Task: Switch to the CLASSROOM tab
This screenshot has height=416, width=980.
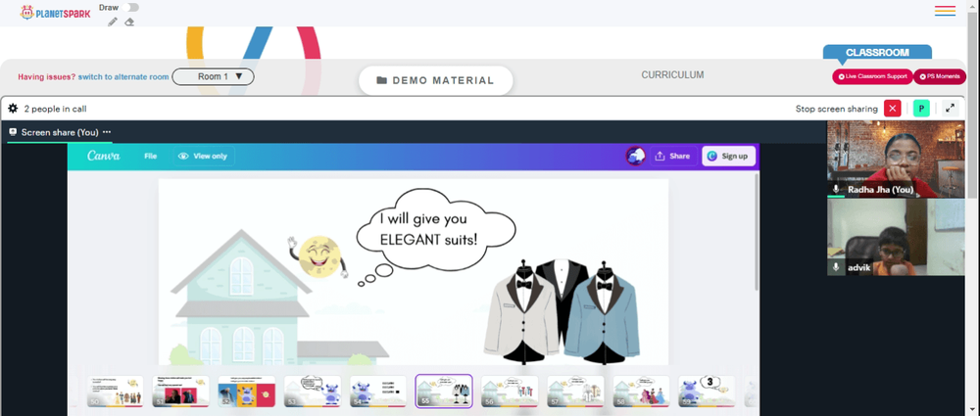Action: (x=877, y=53)
